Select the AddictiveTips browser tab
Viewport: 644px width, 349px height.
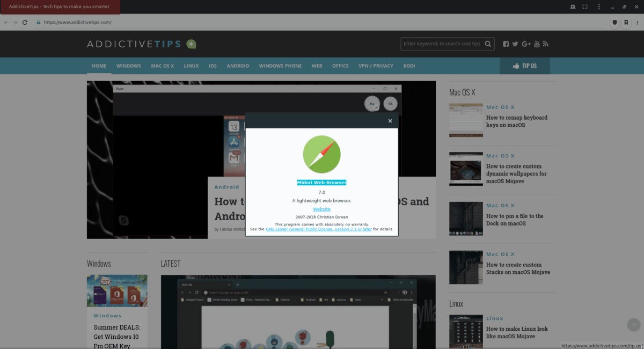coord(60,6)
